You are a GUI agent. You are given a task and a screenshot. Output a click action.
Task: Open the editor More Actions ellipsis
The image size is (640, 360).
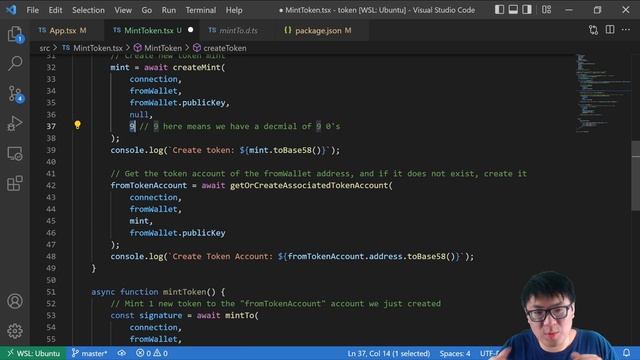pos(626,30)
